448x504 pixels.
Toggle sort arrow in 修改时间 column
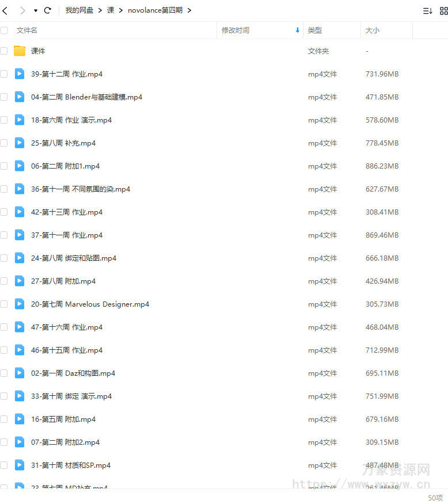297,30
